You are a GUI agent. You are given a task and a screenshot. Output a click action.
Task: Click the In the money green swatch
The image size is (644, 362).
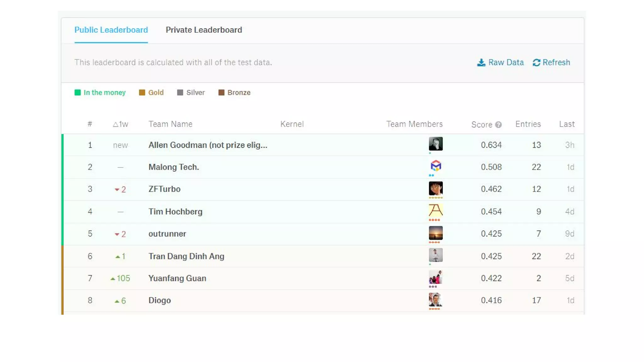pos(77,92)
